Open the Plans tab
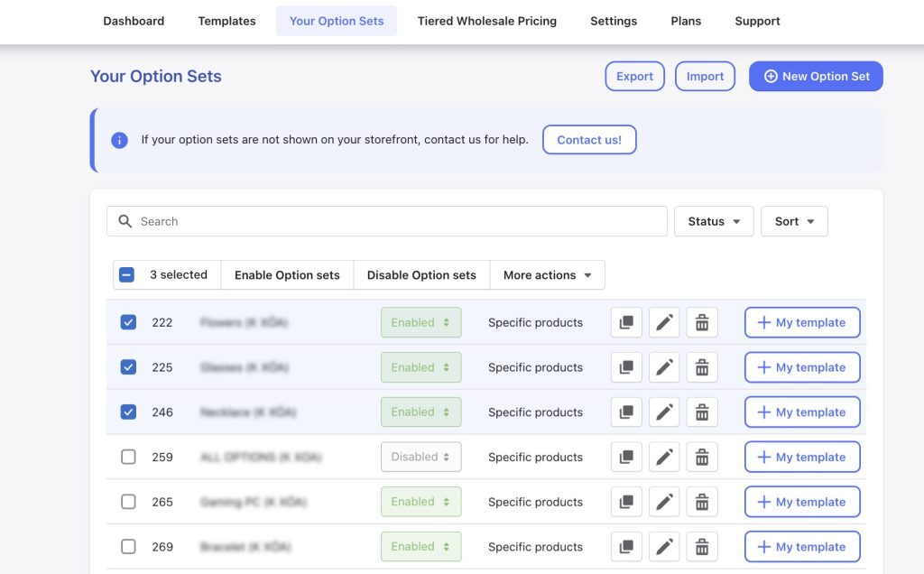Screen dimensions: 924x574 pyautogui.click(x=686, y=22)
